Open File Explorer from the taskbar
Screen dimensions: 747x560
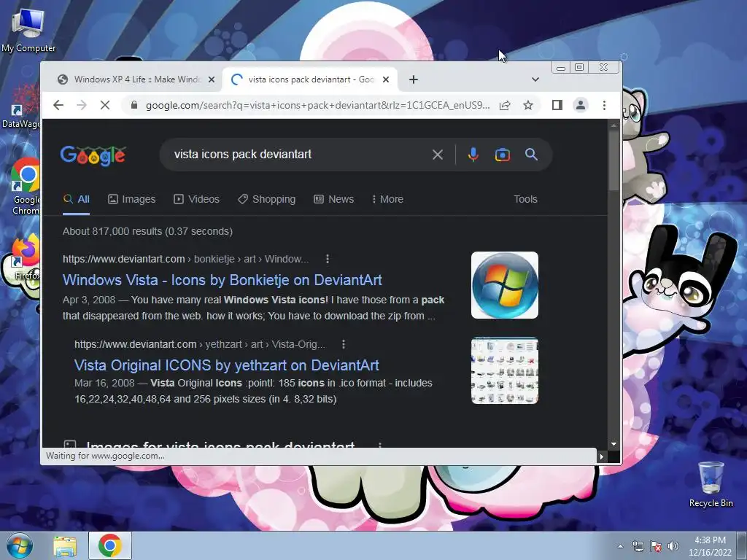[65, 545]
